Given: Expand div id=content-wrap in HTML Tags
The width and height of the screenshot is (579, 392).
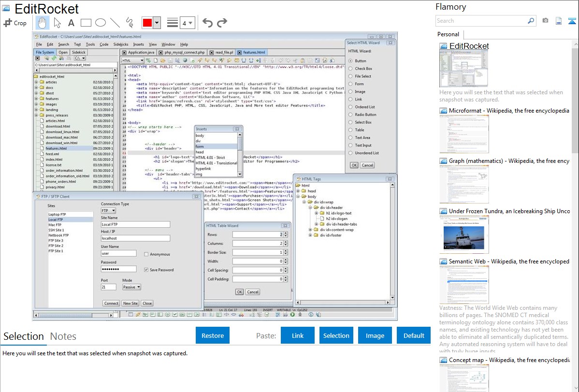Looking at the screenshot, I should (310, 230).
